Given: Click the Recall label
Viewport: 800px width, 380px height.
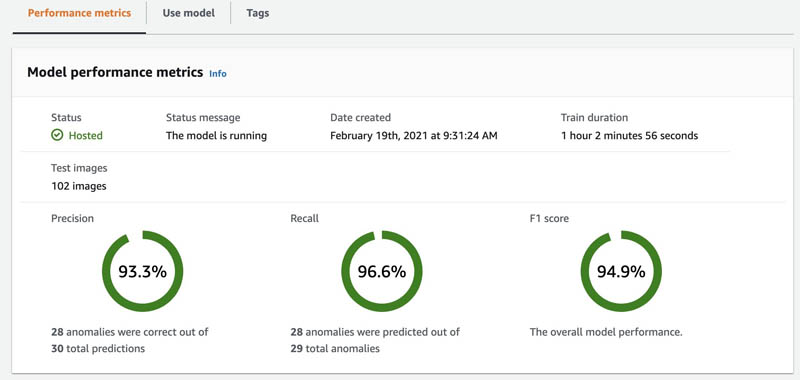Looking at the screenshot, I should tap(305, 218).
